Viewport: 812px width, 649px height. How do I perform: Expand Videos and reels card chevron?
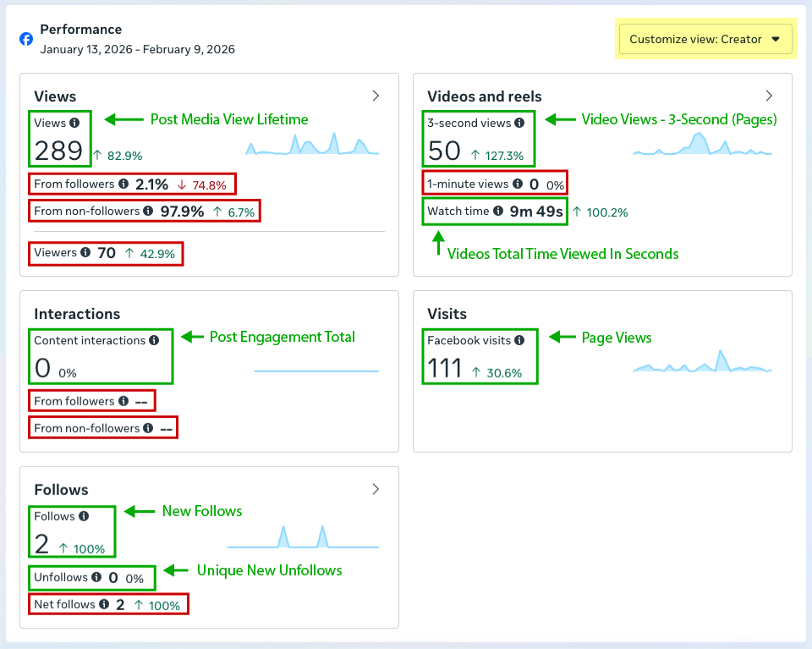(769, 96)
